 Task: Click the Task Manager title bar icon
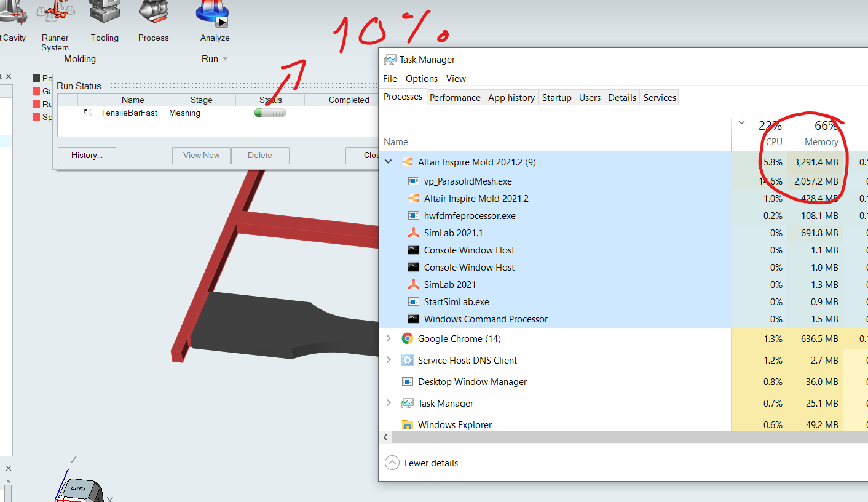(390, 60)
